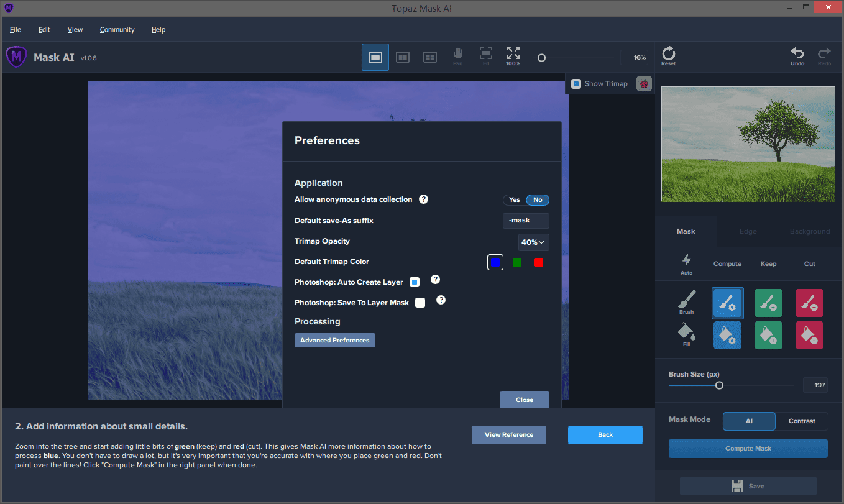Click the Brush Size slider handle

719,385
